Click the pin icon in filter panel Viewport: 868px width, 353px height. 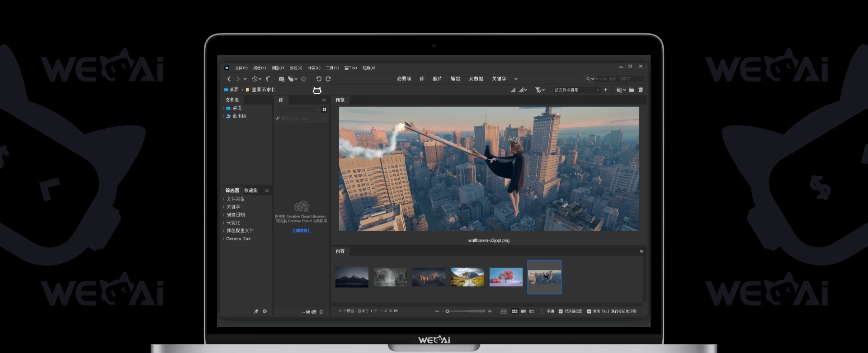[256, 311]
